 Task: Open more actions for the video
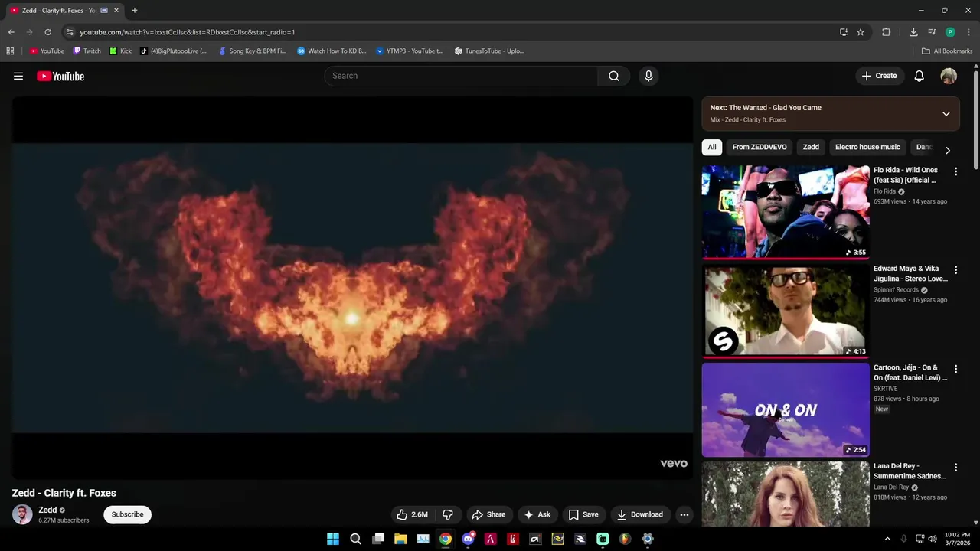(x=684, y=514)
